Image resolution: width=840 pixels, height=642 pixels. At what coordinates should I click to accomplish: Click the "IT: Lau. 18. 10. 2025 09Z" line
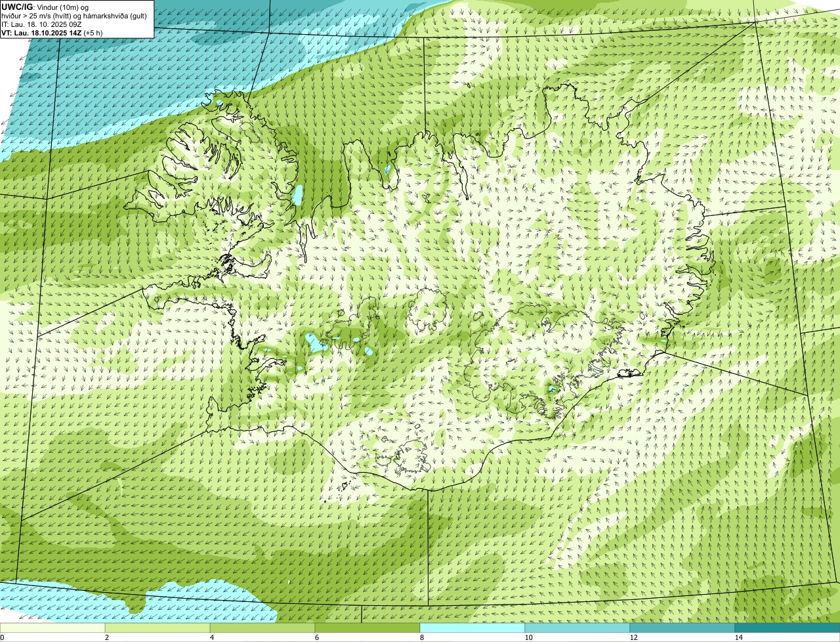point(42,24)
